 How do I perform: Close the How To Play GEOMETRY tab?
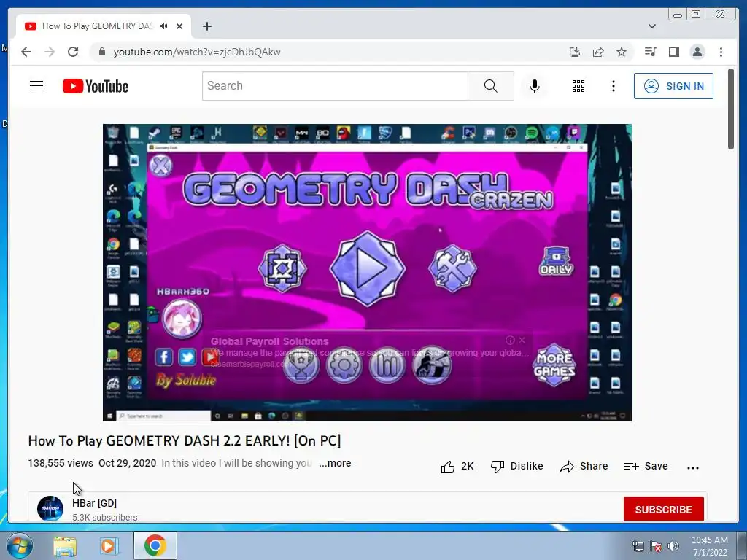(179, 26)
